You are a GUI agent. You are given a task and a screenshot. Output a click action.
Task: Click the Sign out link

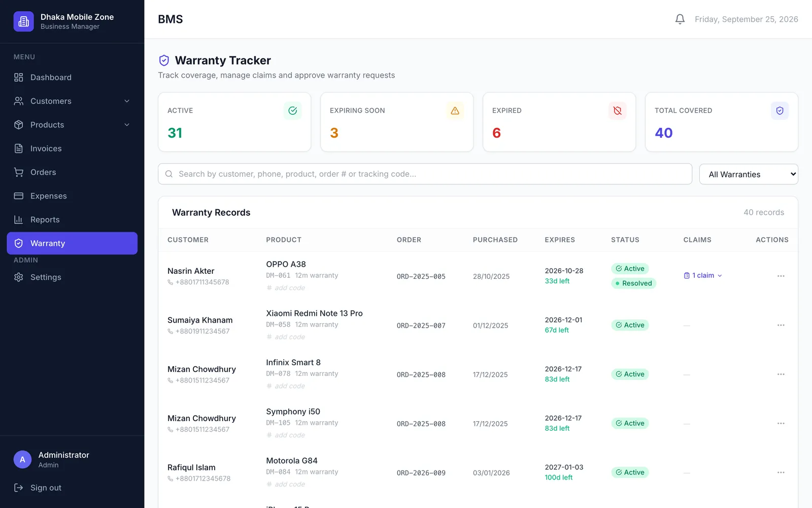(x=46, y=488)
